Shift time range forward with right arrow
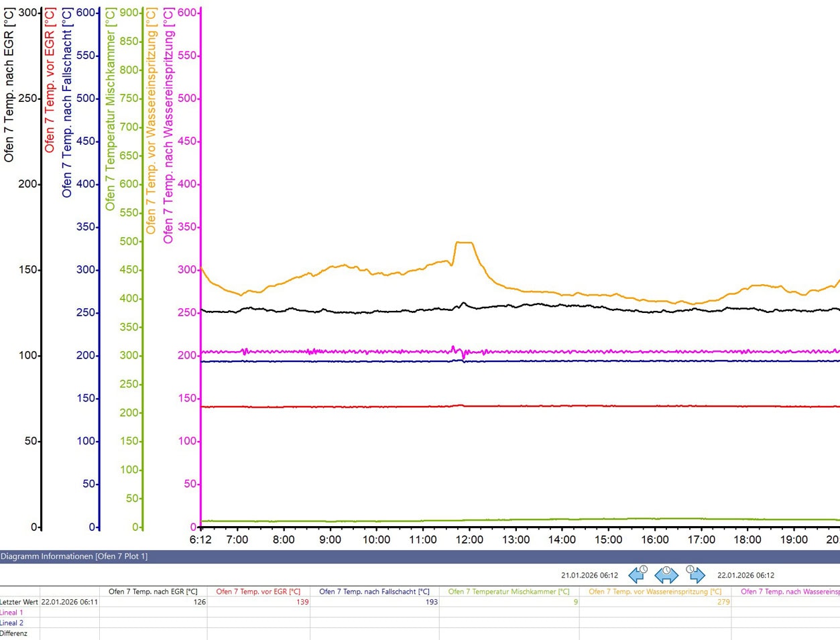Image resolution: width=840 pixels, height=640 pixels. (x=696, y=574)
